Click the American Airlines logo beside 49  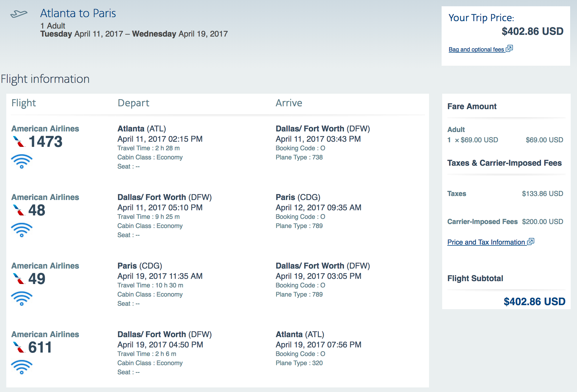[19, 279]
